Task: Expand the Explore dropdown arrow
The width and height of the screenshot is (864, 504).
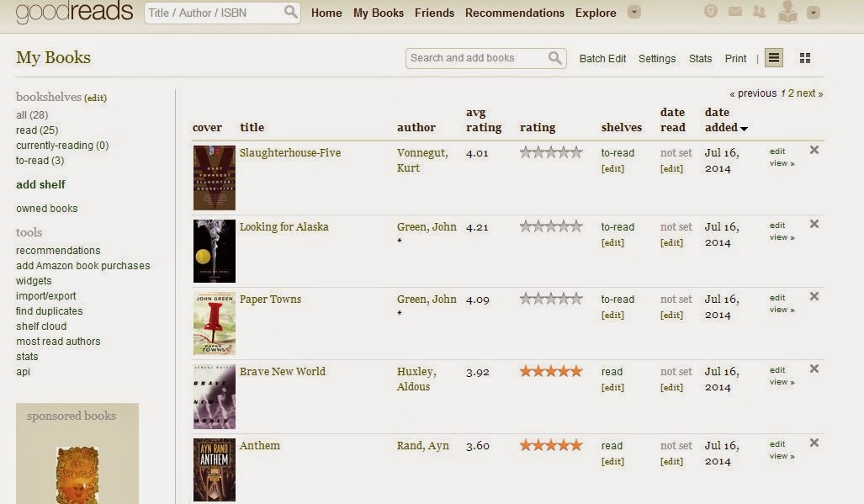Action: coord(634,12)
